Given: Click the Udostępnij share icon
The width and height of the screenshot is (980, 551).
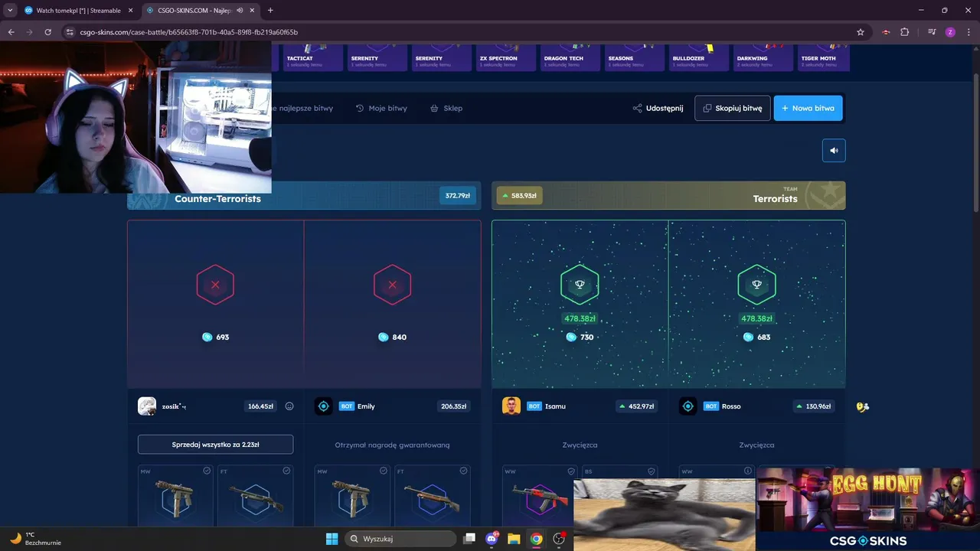Looking at the screenshot, I should coord(637,108).
